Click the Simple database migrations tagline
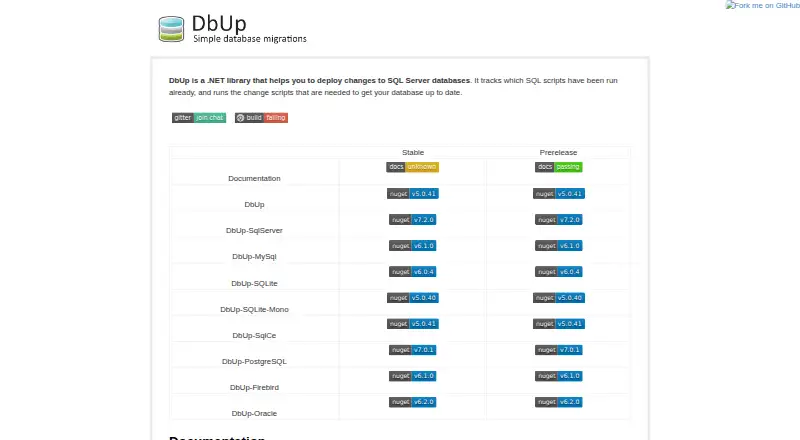Screen dimensions: 800x440 [249, 39]
